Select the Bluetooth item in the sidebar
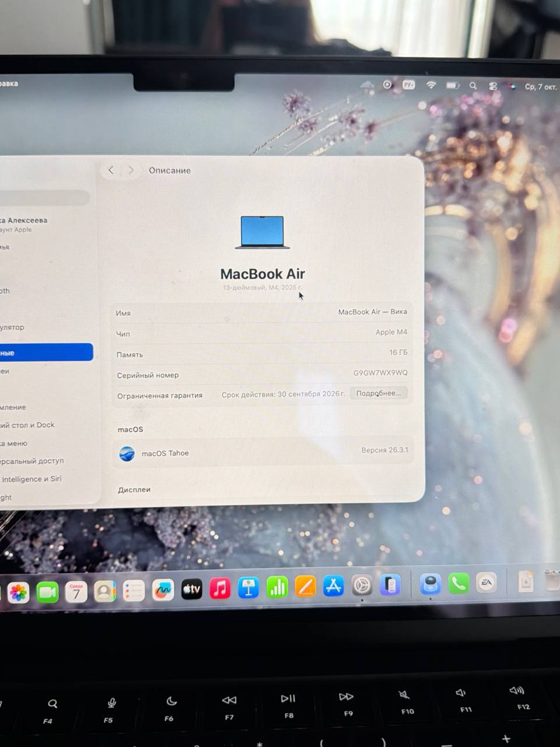The width and height of the screenshot is (560, 747). (x=6, y=291)
